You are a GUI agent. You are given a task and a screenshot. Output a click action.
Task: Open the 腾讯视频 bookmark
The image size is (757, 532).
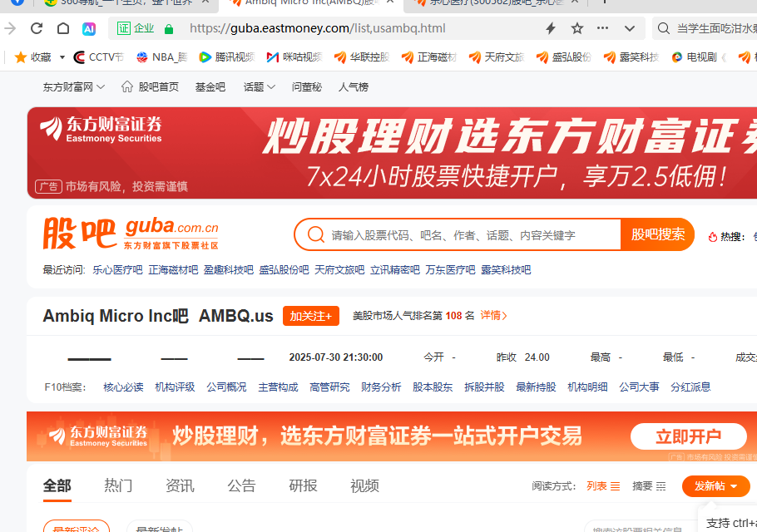tap(226, 57)
